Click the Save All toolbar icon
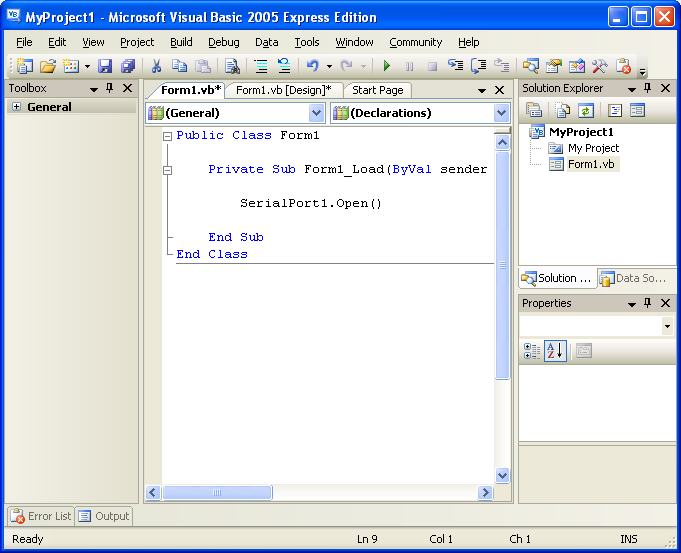 (x=128, y=66)
